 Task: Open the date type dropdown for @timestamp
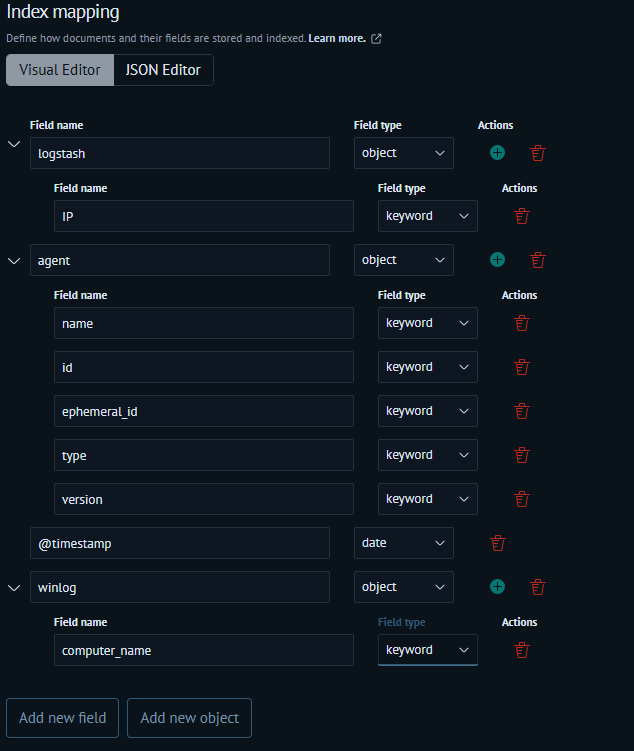tap(404, 543)
